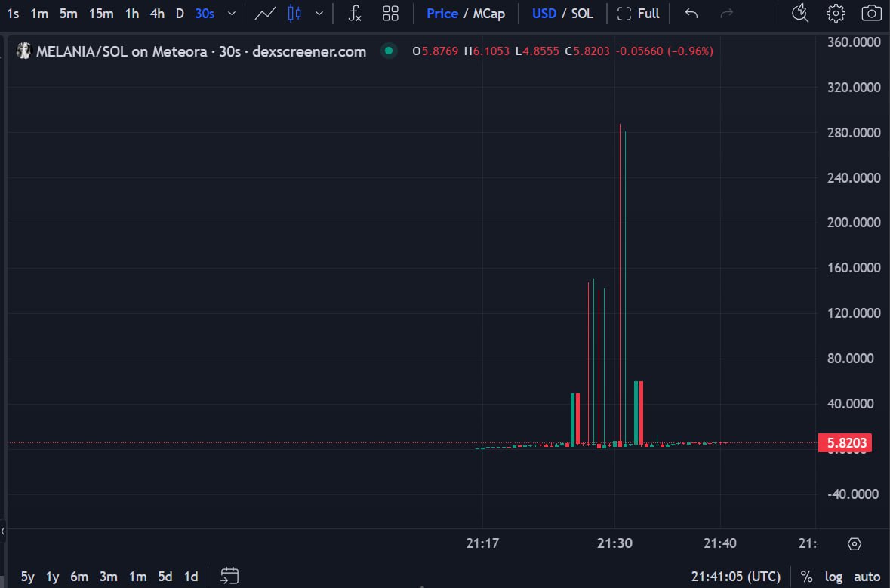Open the go to date calendar icon

tap(229, 575)
